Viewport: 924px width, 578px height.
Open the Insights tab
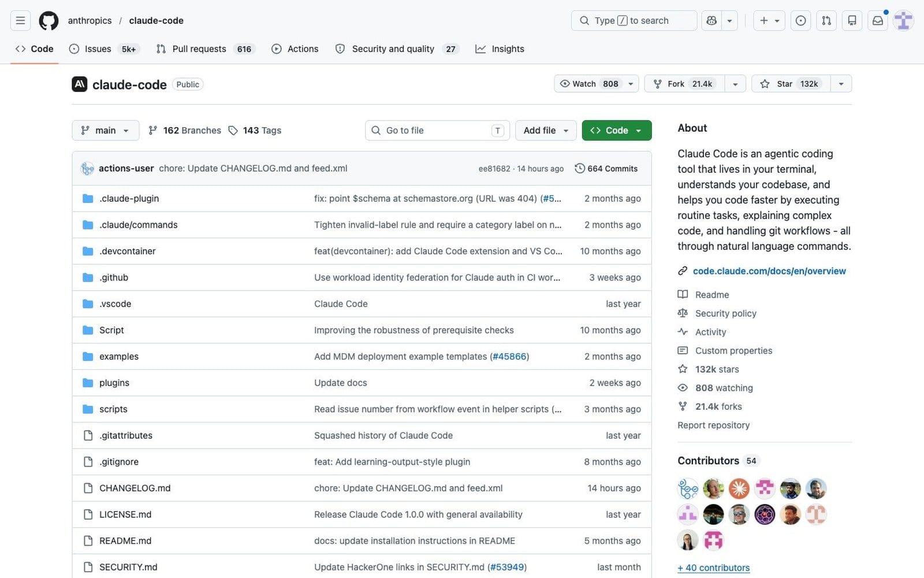[500, 49]
